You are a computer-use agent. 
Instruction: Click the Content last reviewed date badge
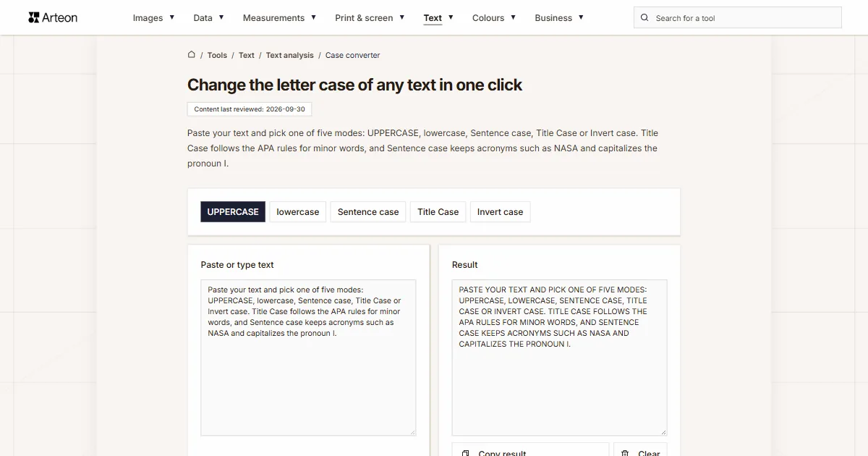[250, 109]
